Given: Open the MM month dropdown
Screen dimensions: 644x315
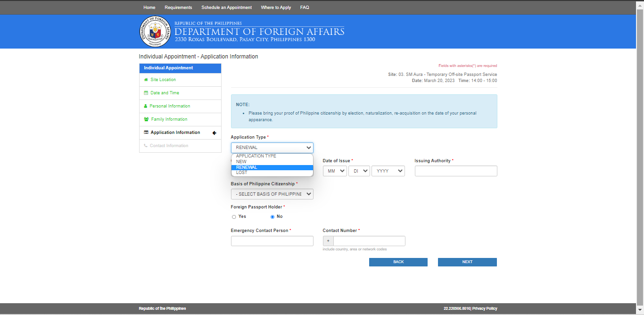Looking at the screenshot, I should click(335, 171).
